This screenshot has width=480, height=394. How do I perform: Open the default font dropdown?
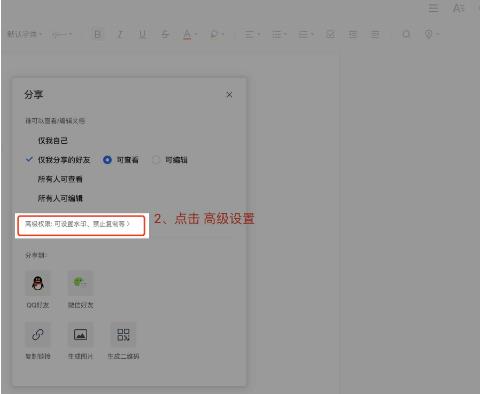[25, 34]
